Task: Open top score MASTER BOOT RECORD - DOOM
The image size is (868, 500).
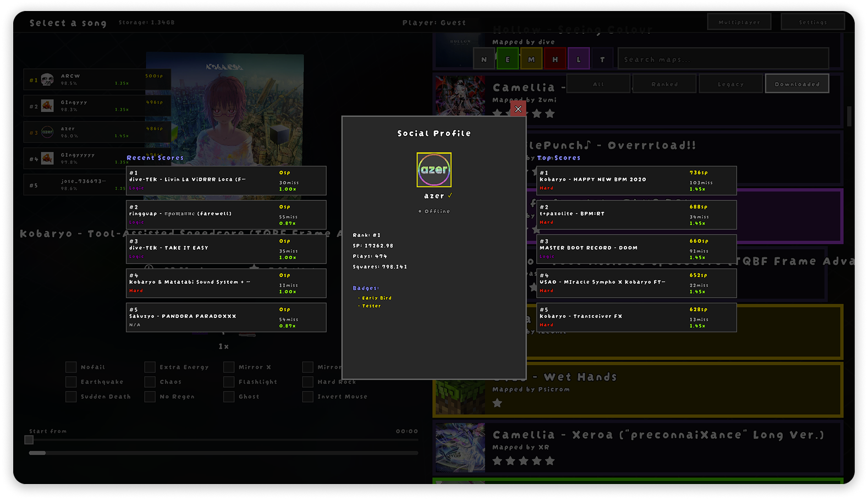Action: [636, 249]
